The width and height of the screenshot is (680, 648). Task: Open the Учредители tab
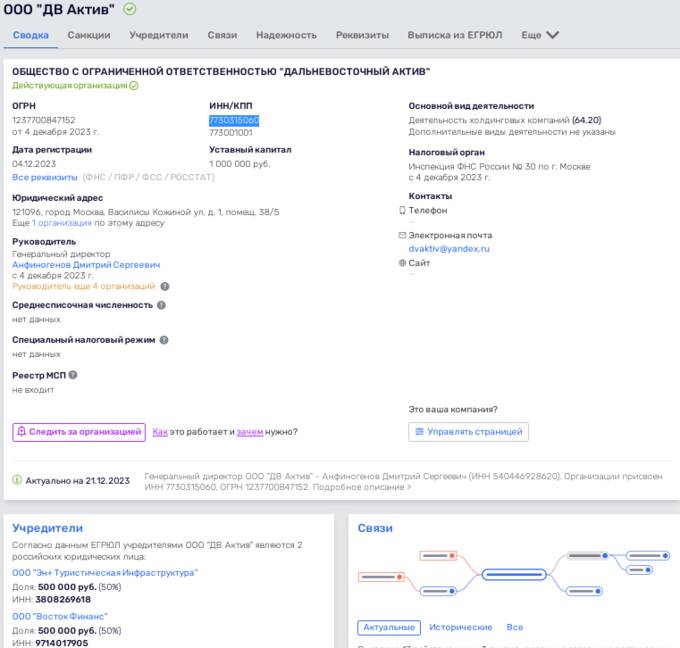[x=159, y=35]
